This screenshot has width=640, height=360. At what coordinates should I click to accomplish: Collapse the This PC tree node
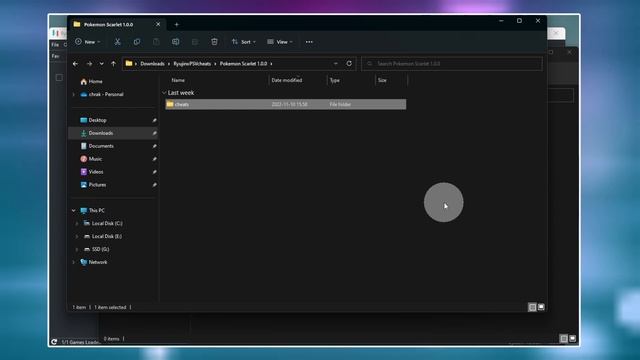tap(74, 211)
